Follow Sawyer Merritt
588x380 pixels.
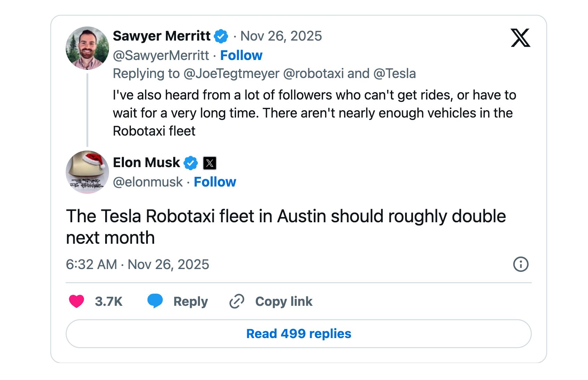[x=241, y=55]
